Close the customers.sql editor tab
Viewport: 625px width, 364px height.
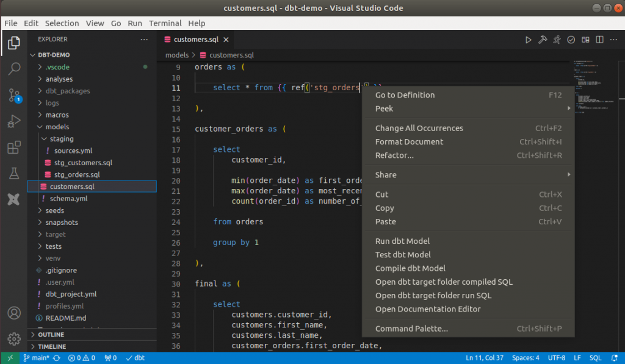point(226,40)
